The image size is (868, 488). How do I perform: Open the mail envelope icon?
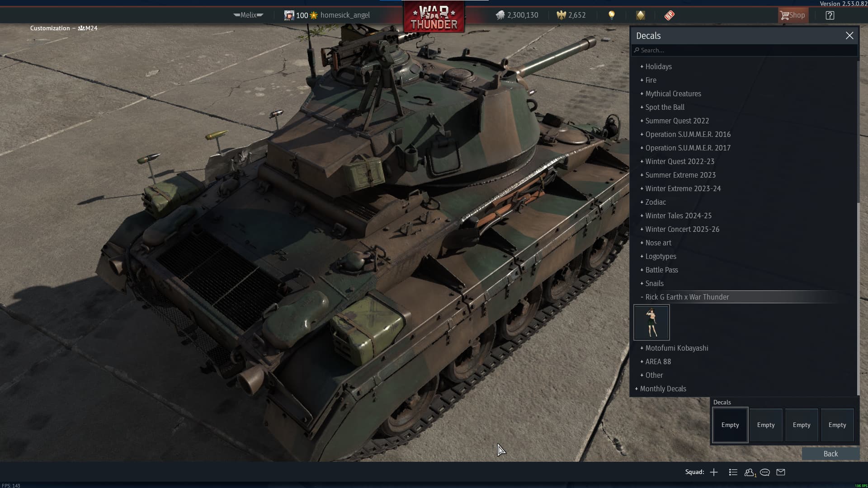pyautogui.click(x=781, y=472)
